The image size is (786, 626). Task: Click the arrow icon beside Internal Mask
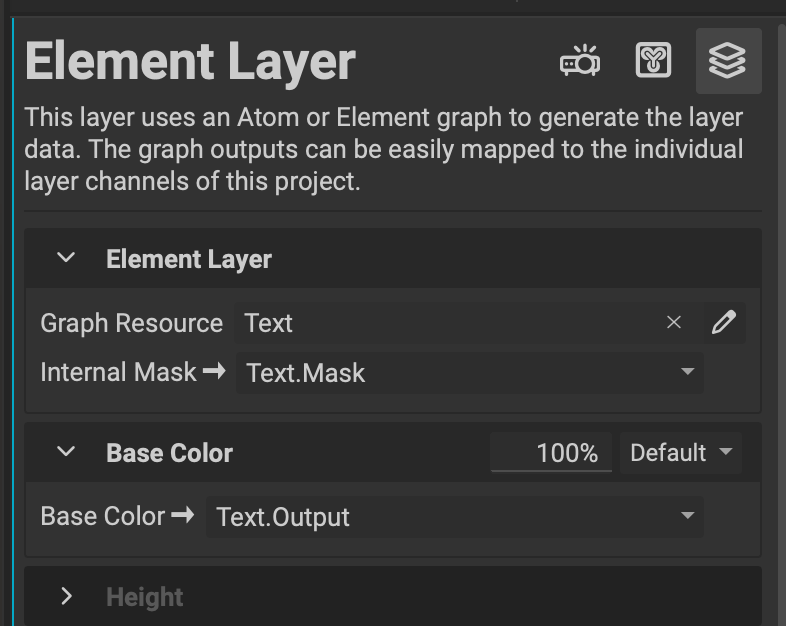[214, 372]
